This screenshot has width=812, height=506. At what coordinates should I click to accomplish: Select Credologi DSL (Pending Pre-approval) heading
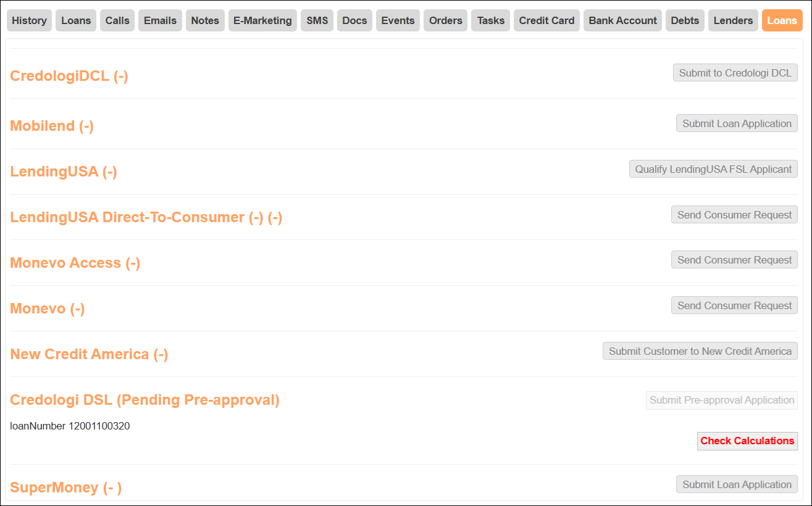(145, 400)
